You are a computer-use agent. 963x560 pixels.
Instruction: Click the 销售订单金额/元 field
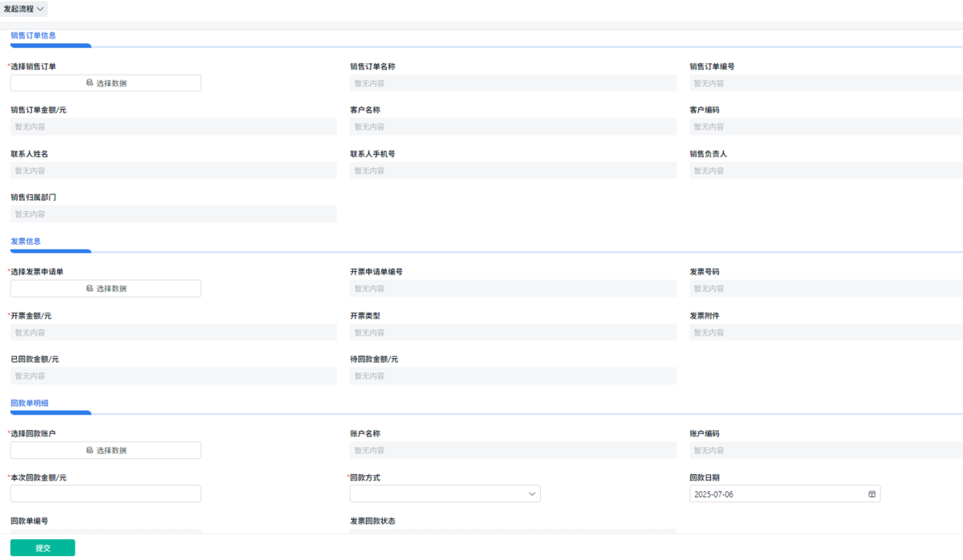coord(173,127)
